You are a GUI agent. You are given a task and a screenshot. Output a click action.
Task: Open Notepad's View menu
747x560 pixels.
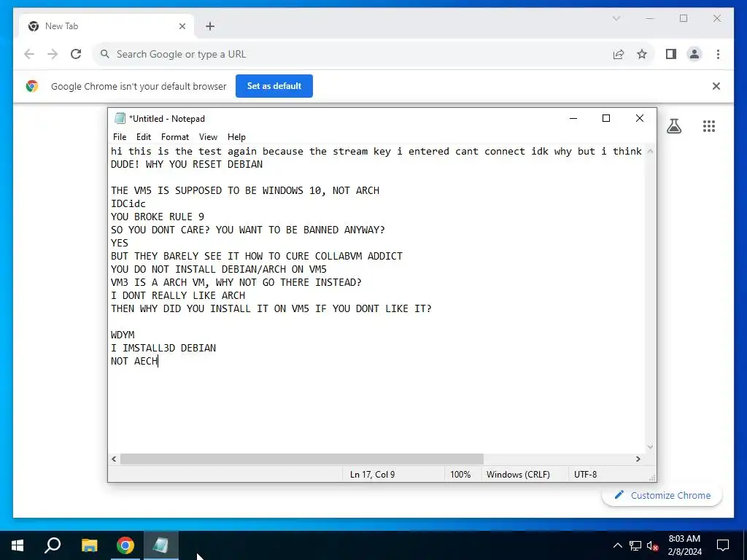208,136
